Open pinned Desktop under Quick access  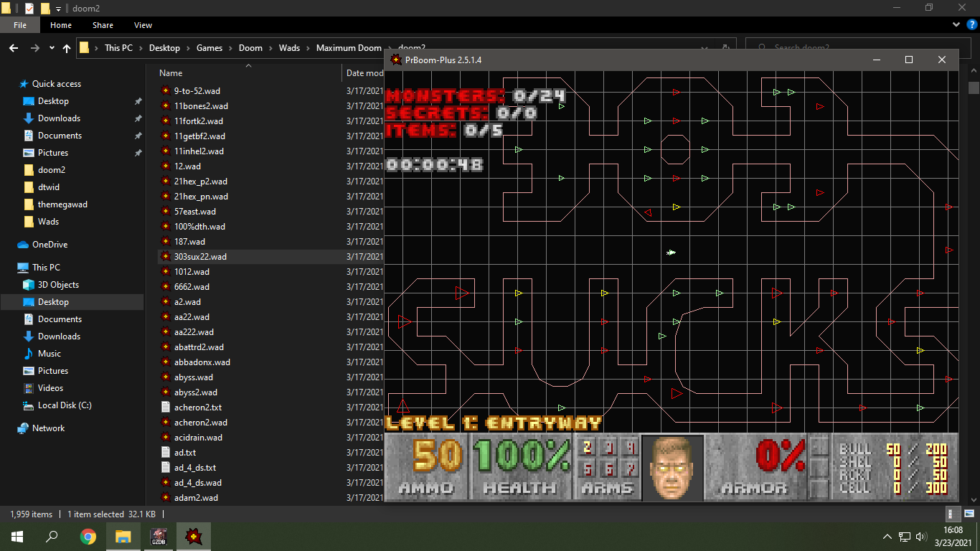53,101
